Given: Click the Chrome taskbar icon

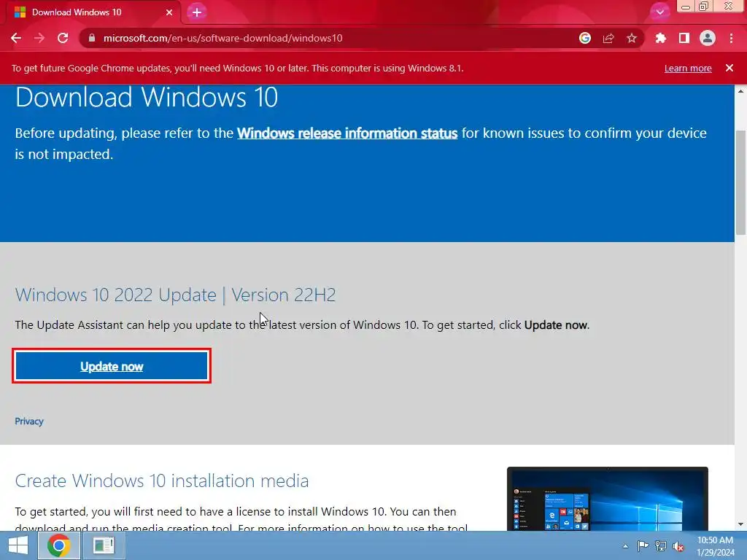Looking at the screenshot, I should [58, 545].
